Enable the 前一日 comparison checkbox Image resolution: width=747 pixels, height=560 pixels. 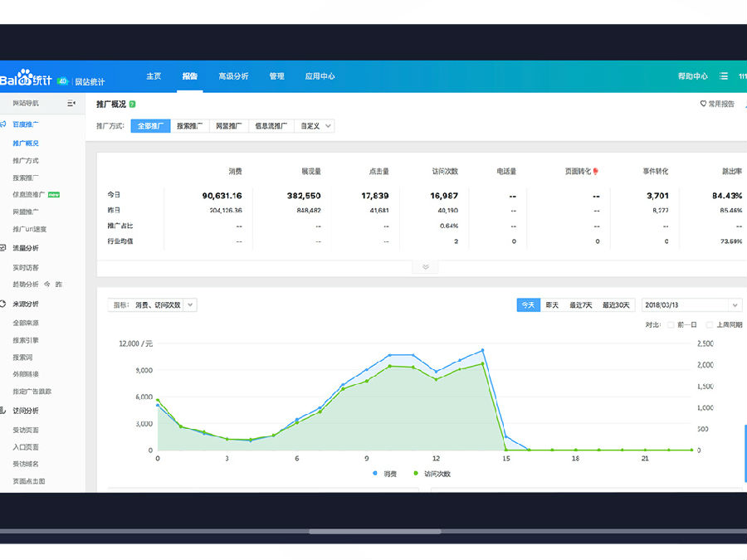click(x=671, y=325)
